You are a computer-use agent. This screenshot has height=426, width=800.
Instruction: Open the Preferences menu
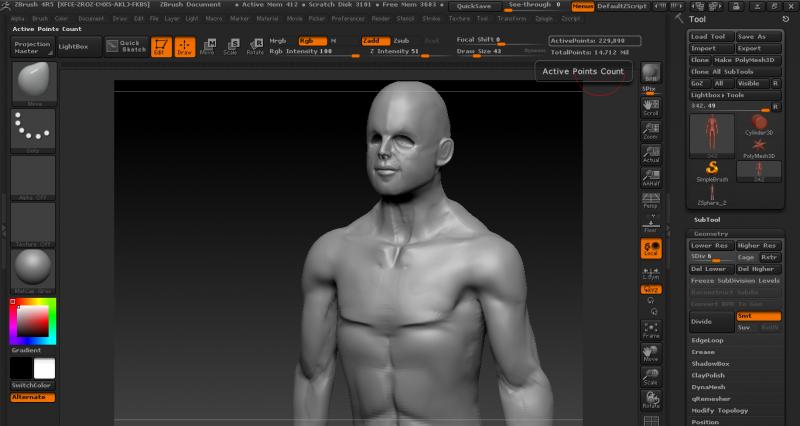click(x=348, y=18)
